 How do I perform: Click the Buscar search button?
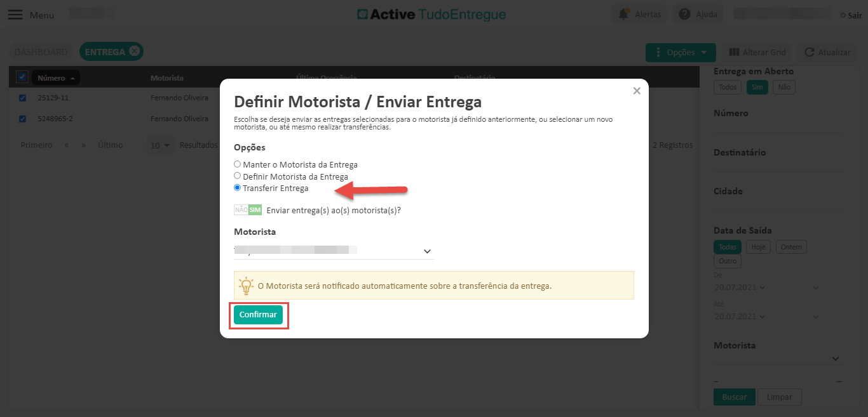pyautogui.click(x=734, y=397)
